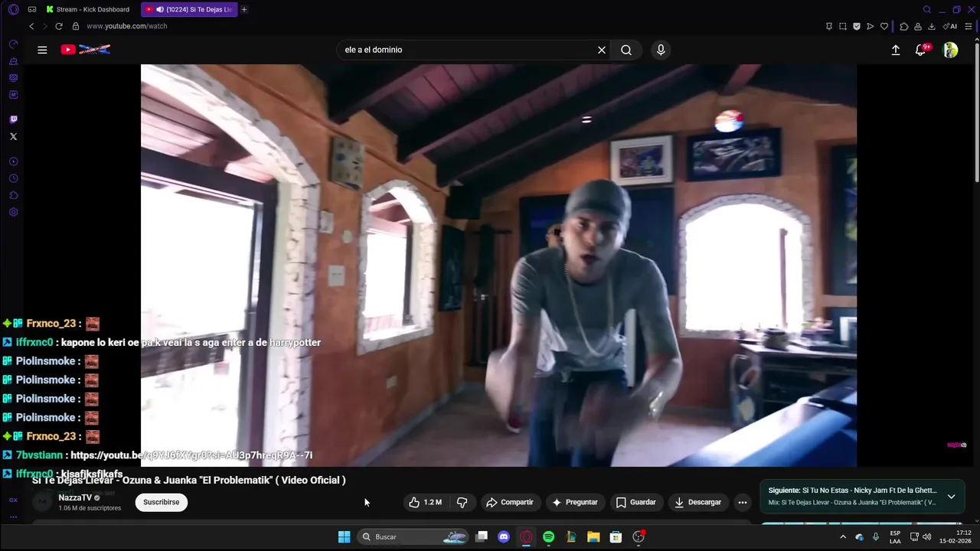Open Twitch panel in Opera sidebar
980x551 pixels.
click(x=13, y=119)
